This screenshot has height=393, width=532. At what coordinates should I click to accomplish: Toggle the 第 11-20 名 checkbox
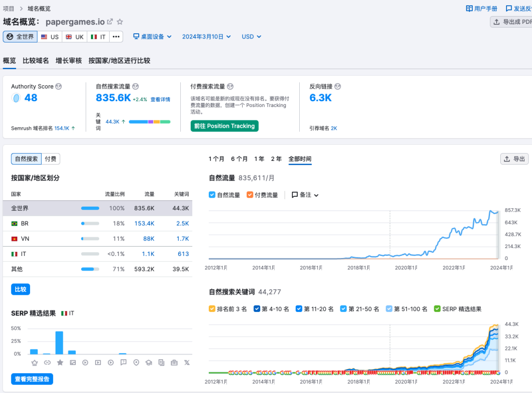[299, 308]
